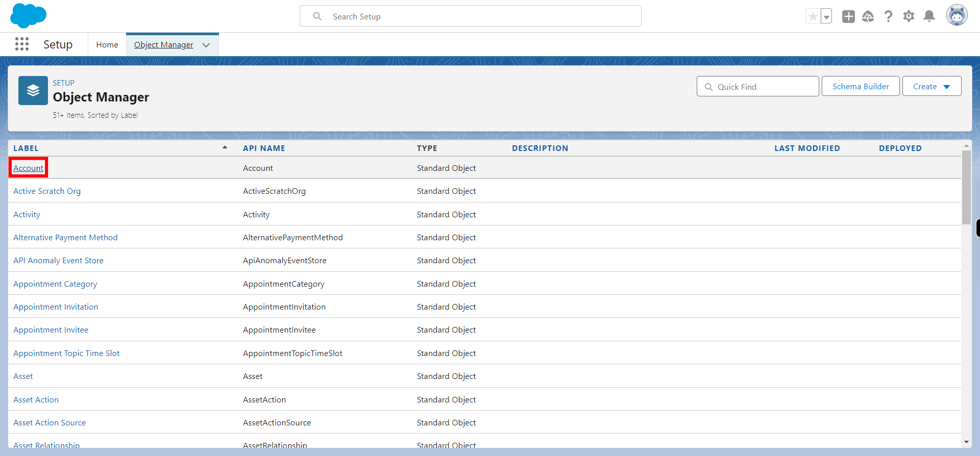The image size is (980, 456).
Task: Select the Object Manager tab
Action: click(164, 45)
